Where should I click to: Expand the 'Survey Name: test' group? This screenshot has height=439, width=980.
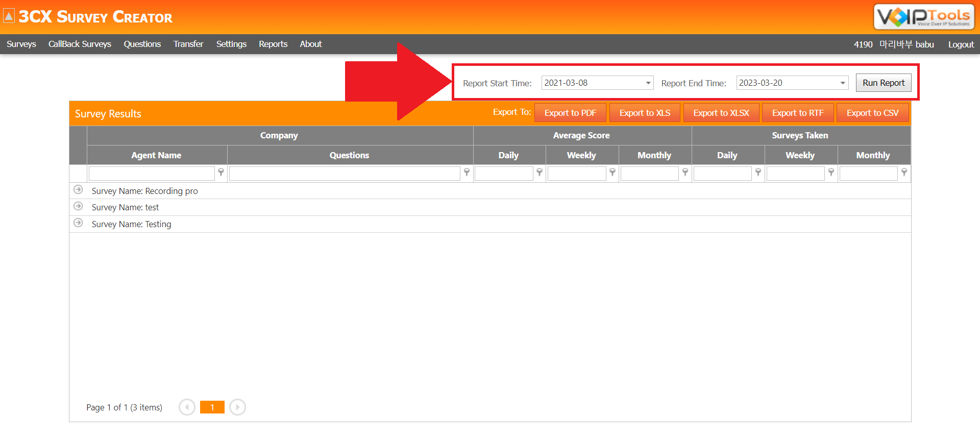pos(78,206)
